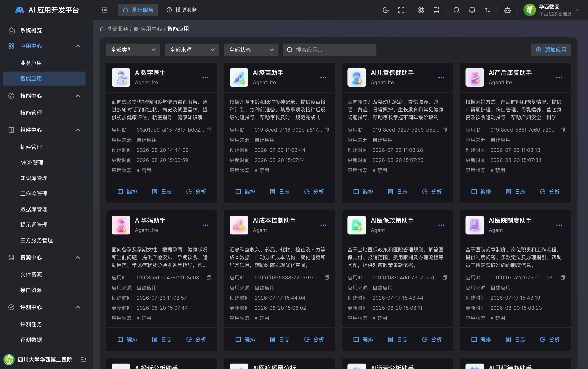588x369 pixels.
Task: Open 系统概览 in the sidebar
Action: (44, 30)
